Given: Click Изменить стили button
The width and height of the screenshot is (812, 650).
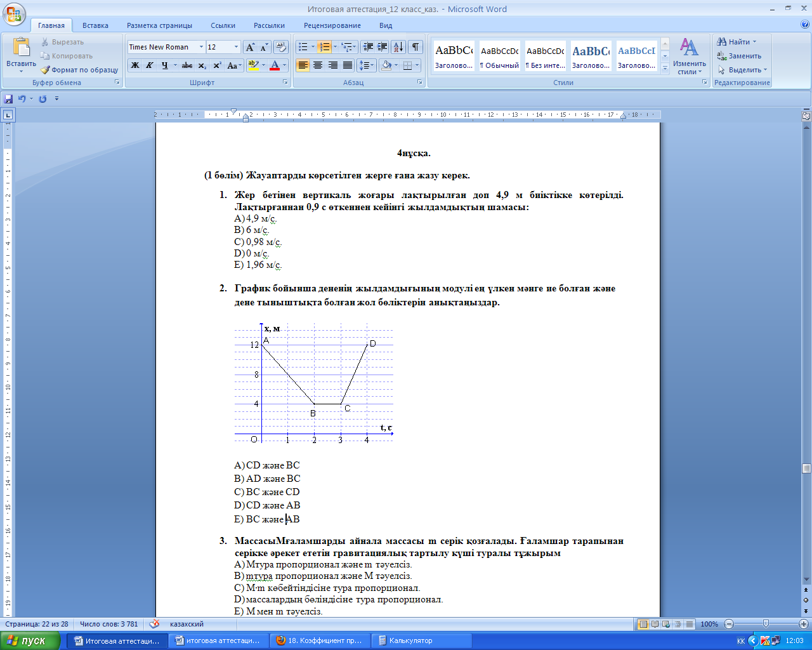Looking at the screenshot, I should pyautogui.click(x=690, y=56).
